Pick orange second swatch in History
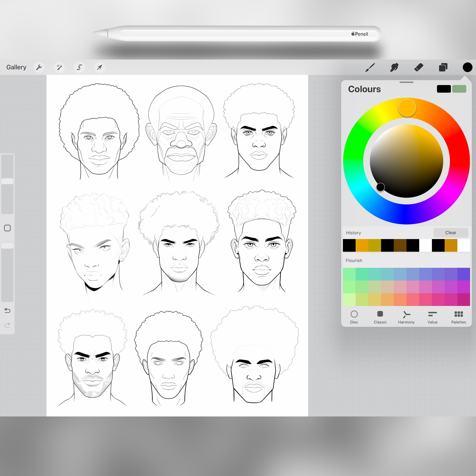The width and height of the screenshot is (476, 476). [362, 245]
